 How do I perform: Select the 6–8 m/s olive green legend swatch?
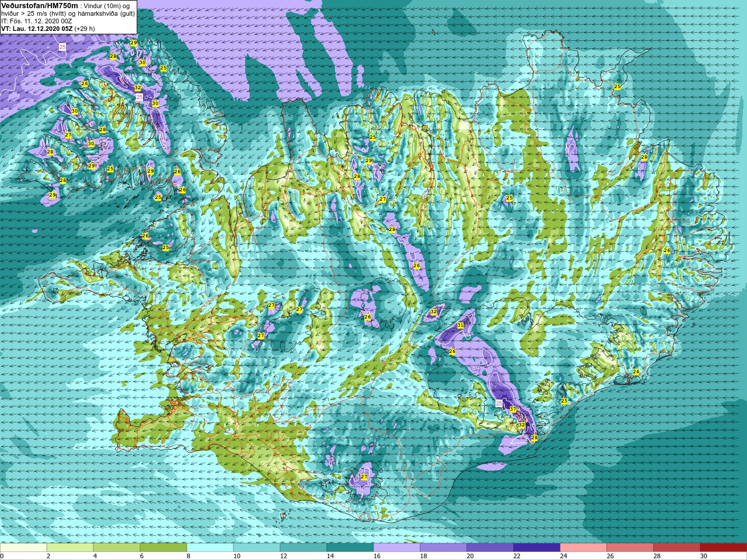[x=163, y=547]
